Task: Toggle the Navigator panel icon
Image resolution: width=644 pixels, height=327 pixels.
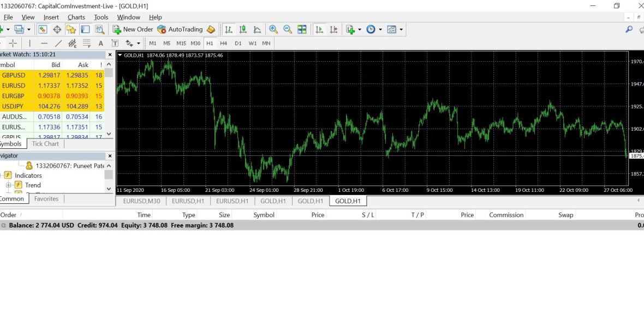Action: coord(71,29)
